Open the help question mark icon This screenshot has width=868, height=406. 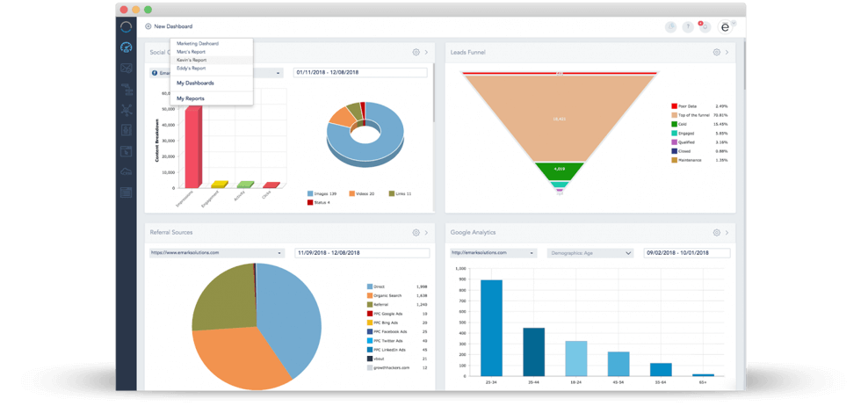[x=688, y=26]
